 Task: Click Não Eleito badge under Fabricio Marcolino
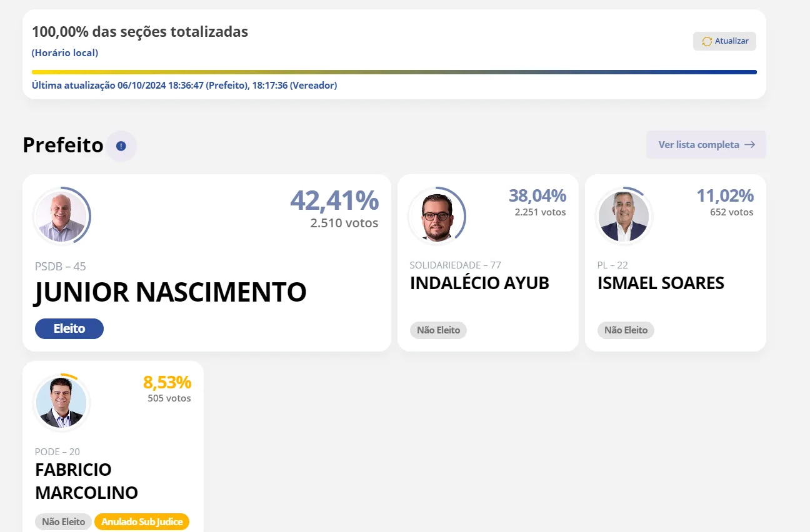coord(63,522)
